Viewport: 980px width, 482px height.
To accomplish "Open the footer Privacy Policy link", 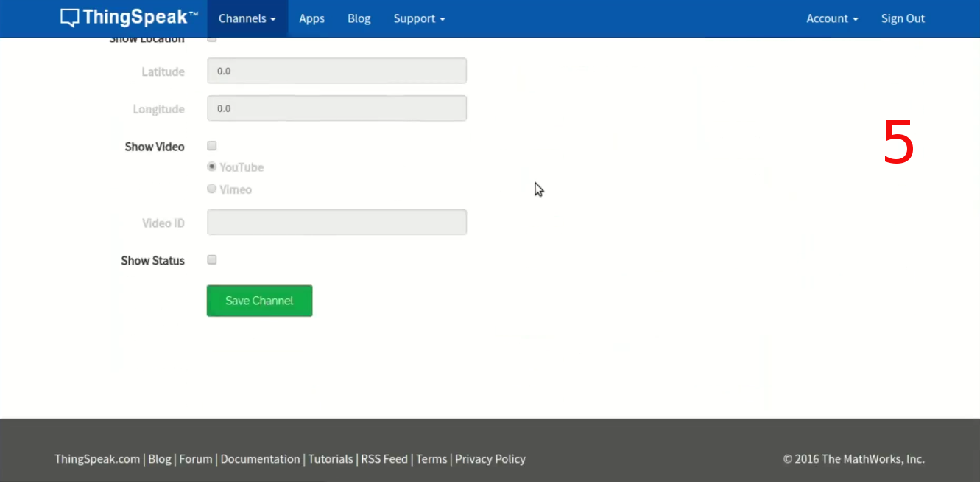I will click(x=490, y=458).
